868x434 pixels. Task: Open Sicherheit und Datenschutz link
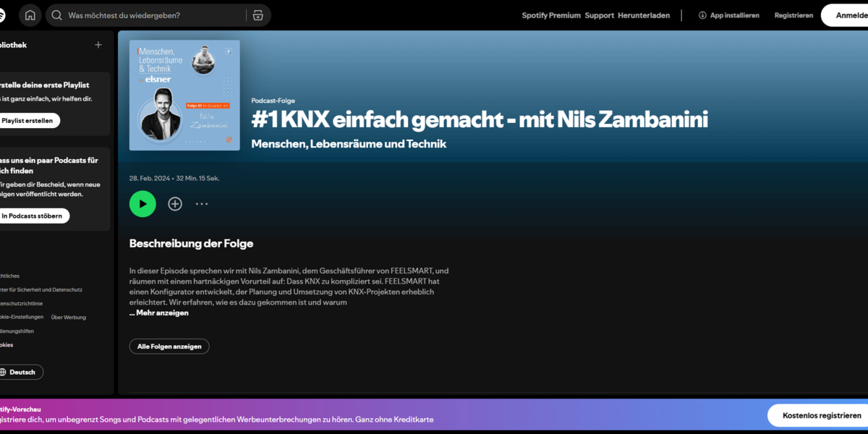[41, 289]
